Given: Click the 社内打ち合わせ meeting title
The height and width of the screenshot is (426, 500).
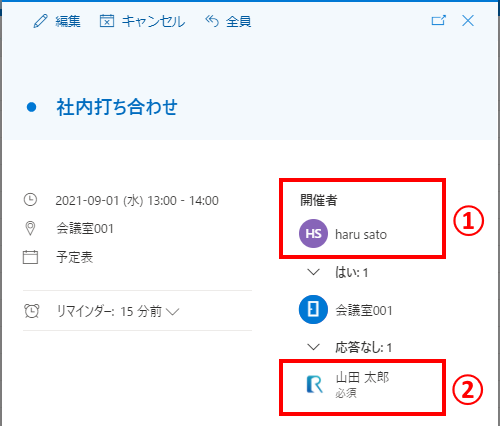Looking at the screenshot, I should pyautogui.click(x=117, y=107).
